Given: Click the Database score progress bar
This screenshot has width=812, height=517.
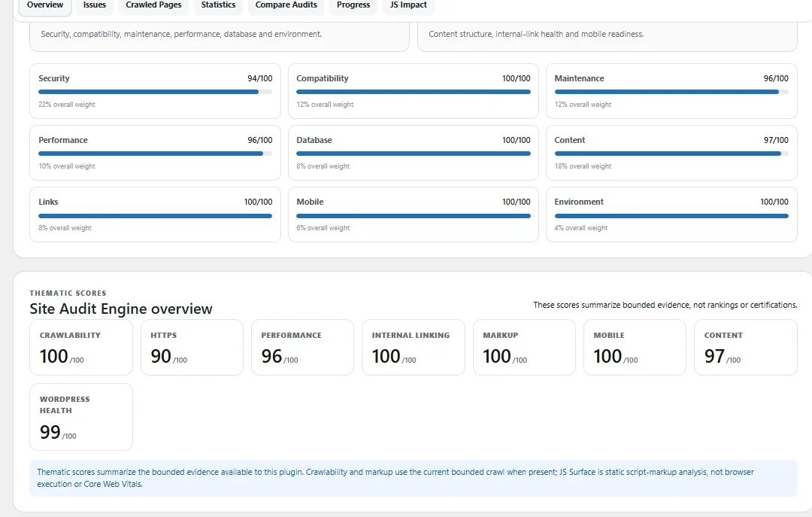Looking at the screenshot, I should [x=414, y=154].
